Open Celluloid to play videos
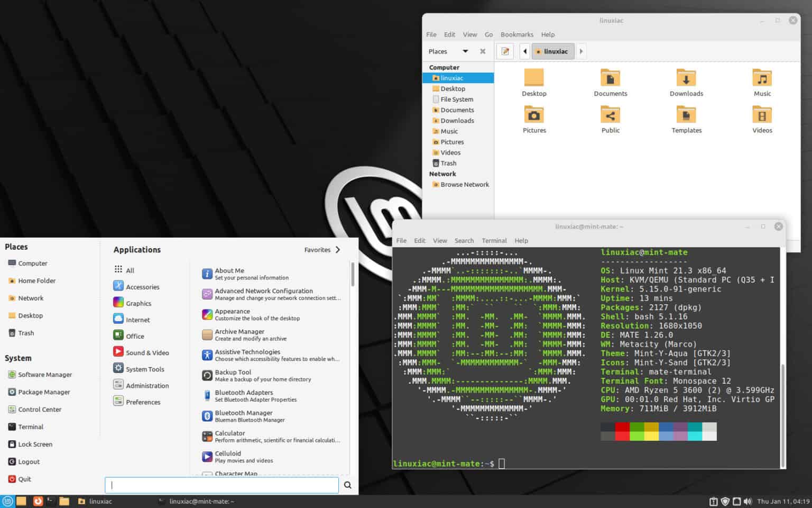 click(x=228, y=456)
